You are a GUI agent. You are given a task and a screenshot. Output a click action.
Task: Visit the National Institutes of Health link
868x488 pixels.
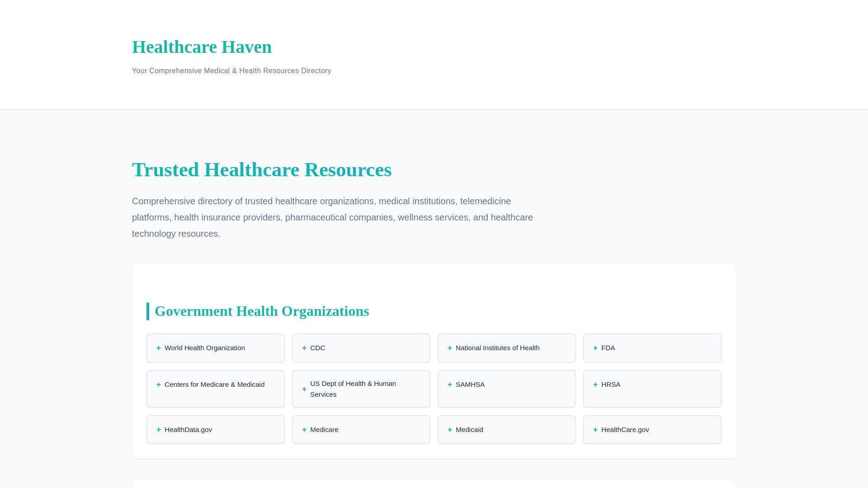click(507, 348)
